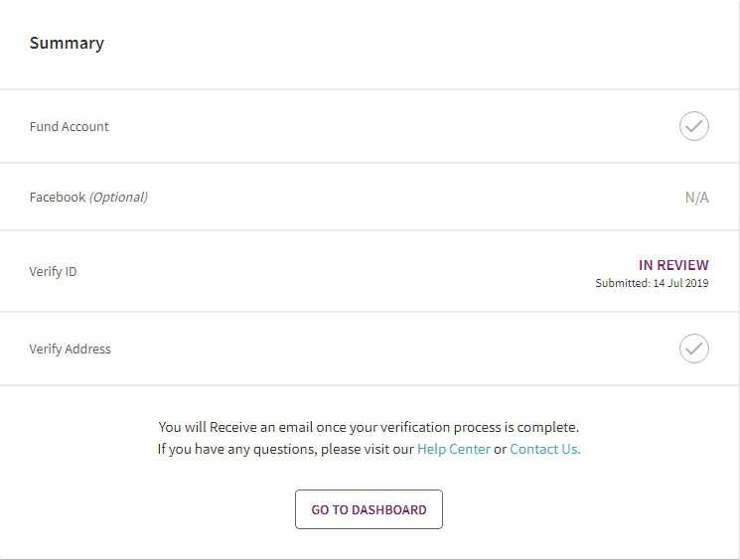Viewport: 740px width, 560px height.
Task: Click the Facebook label text
Action: [x=58, y=198]
